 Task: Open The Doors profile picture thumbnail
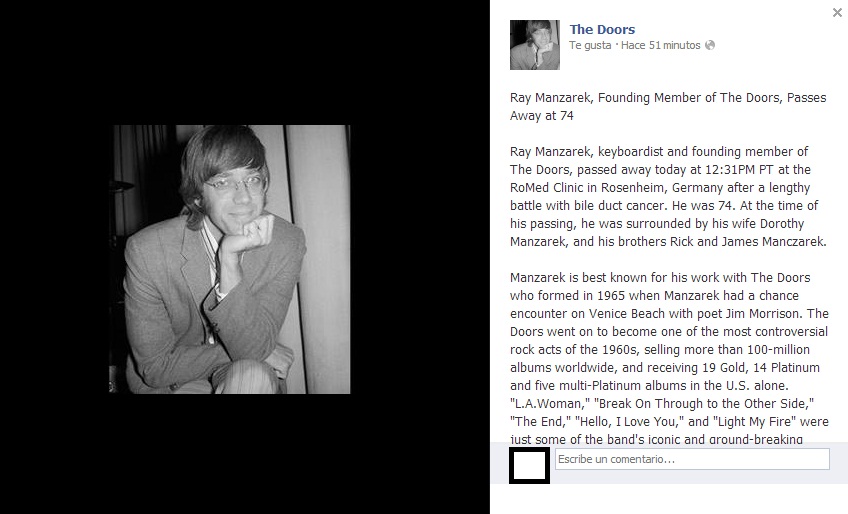534,45
